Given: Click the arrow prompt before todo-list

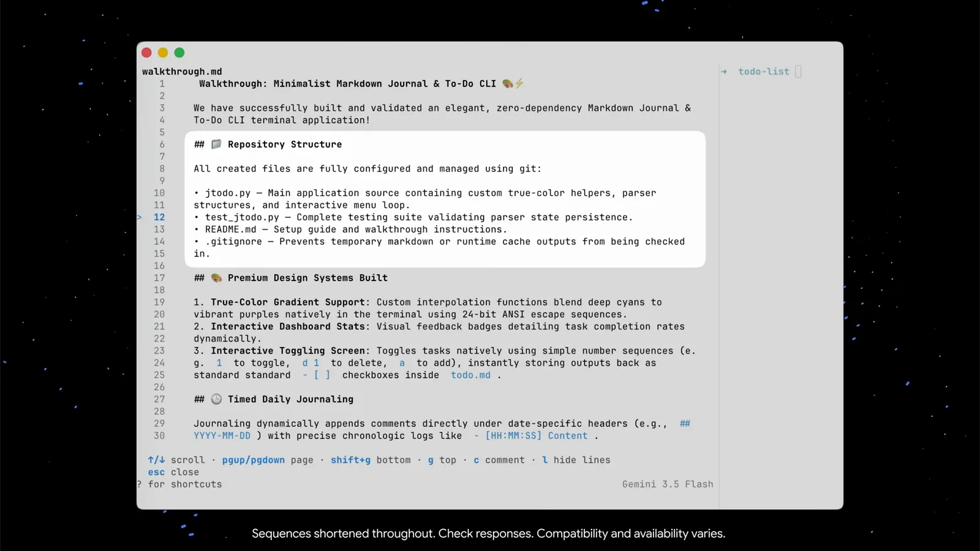Looking at the screenshot, I should [724, 72].
